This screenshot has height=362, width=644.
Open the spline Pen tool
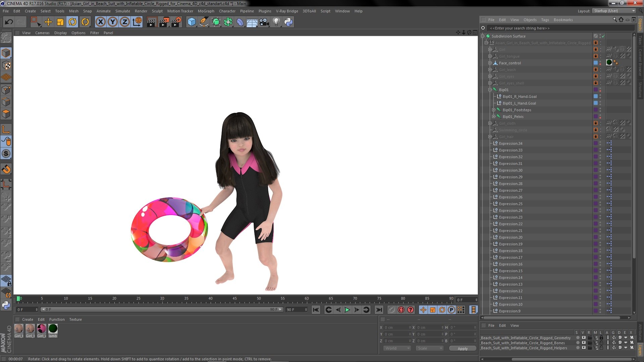coord(204,22)
